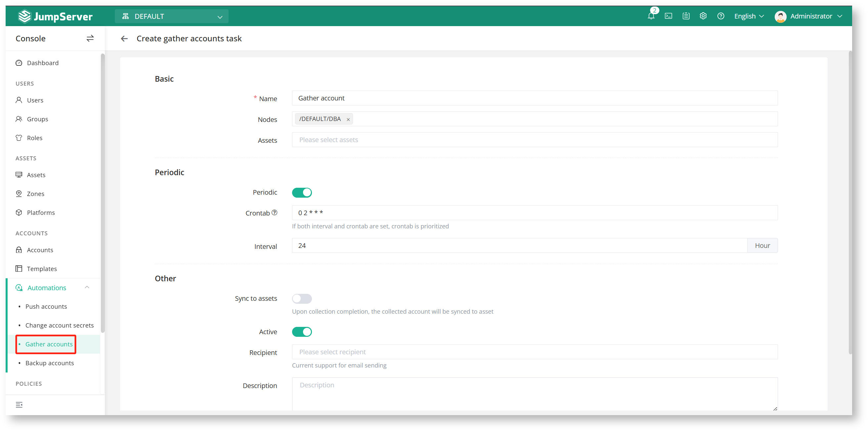Open the Recipient selection field
This screenshot has height=431, width=868.
pos(535,352)
